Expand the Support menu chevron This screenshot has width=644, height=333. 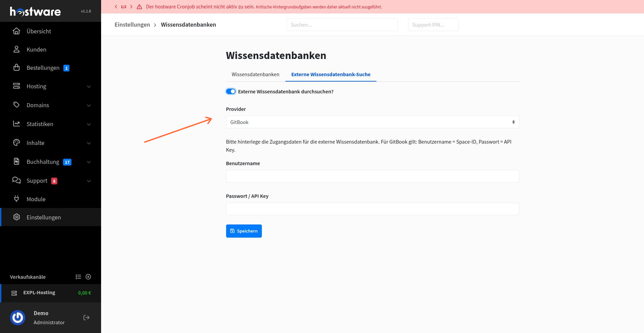click(89, 181)
